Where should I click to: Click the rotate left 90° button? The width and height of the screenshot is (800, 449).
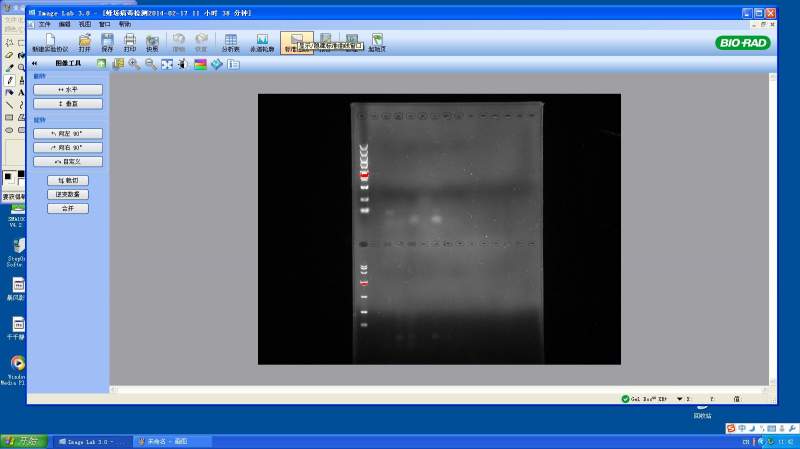click(x=68, y=134)
